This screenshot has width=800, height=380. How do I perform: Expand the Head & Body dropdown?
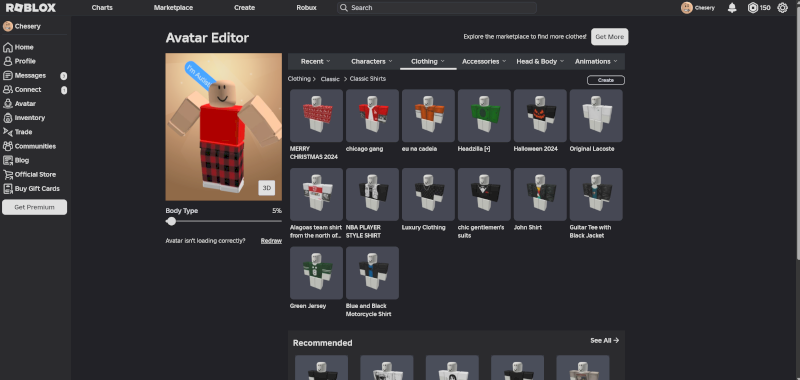coord(540,61)
